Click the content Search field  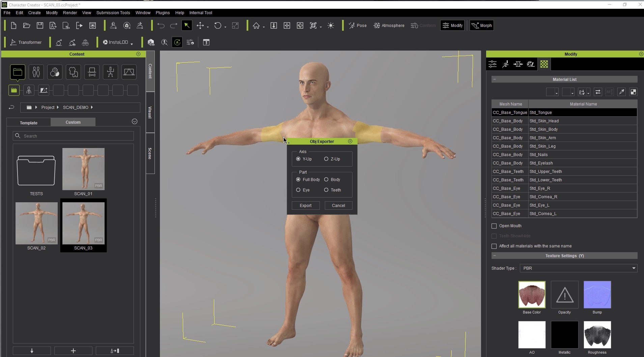(x=73, y=136)
